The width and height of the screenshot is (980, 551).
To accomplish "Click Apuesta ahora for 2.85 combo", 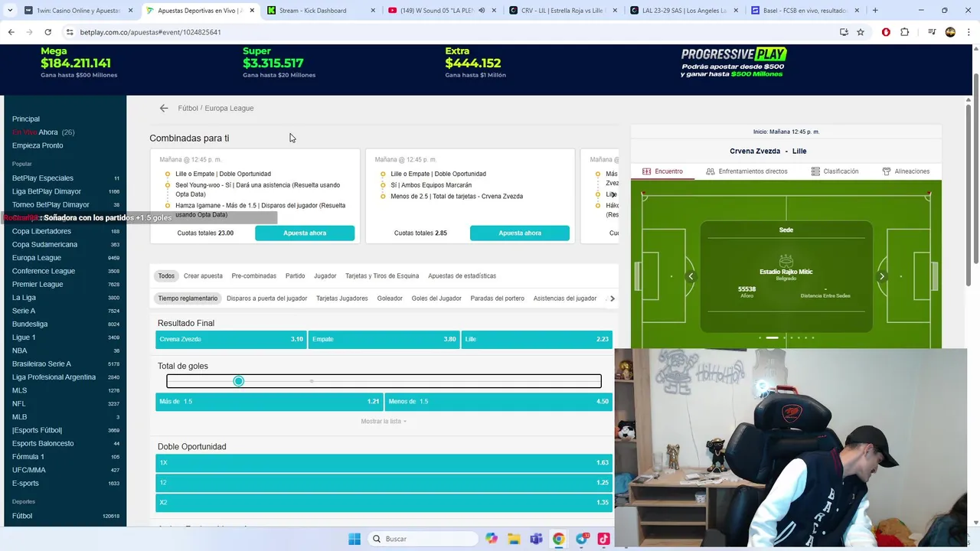I will click(x=520, y=233).
